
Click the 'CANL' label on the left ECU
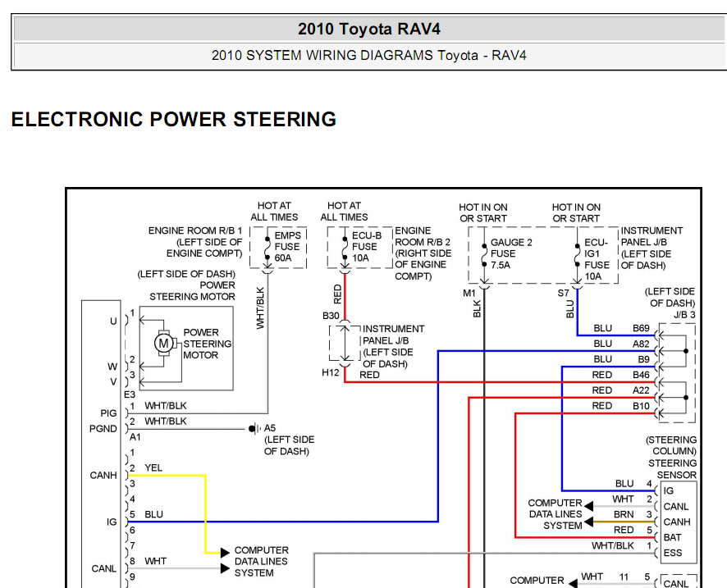[104, 568]
